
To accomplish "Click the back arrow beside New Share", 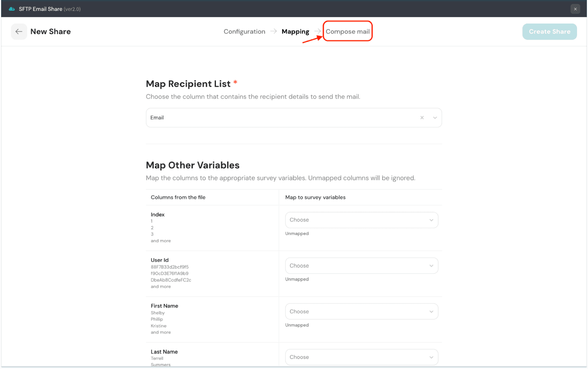I will (x=19, y=32).
